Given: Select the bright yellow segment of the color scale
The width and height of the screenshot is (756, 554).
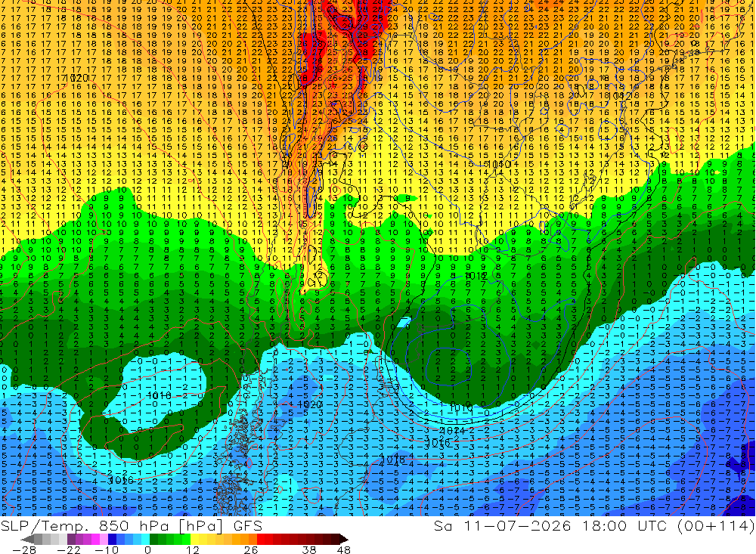Looking at the screenshot, I should 195,539.
